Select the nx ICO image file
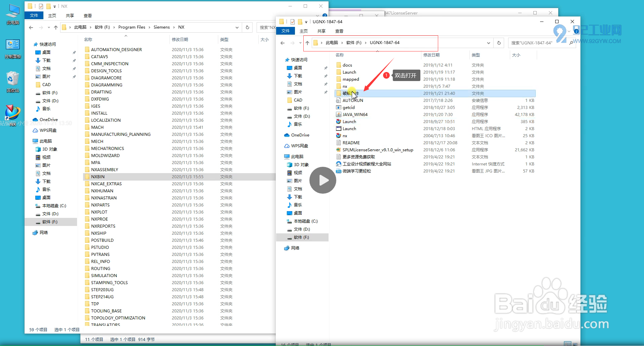 345,136
